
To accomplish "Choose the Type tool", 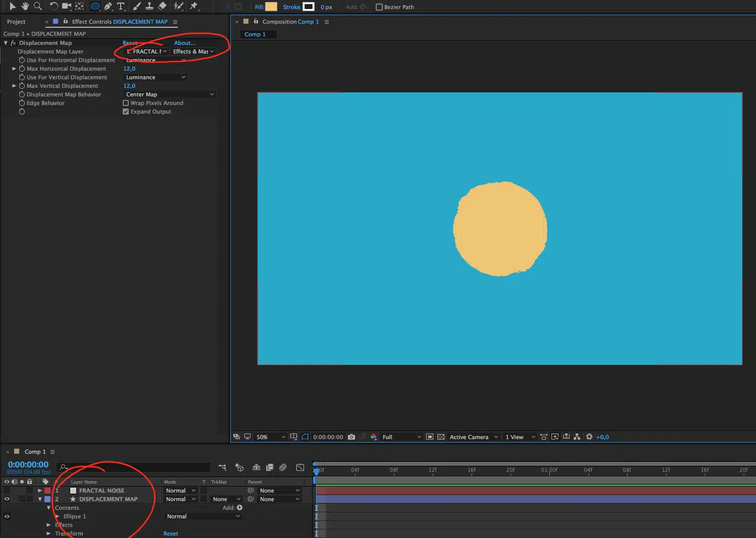I will click(x=121, y=6).
